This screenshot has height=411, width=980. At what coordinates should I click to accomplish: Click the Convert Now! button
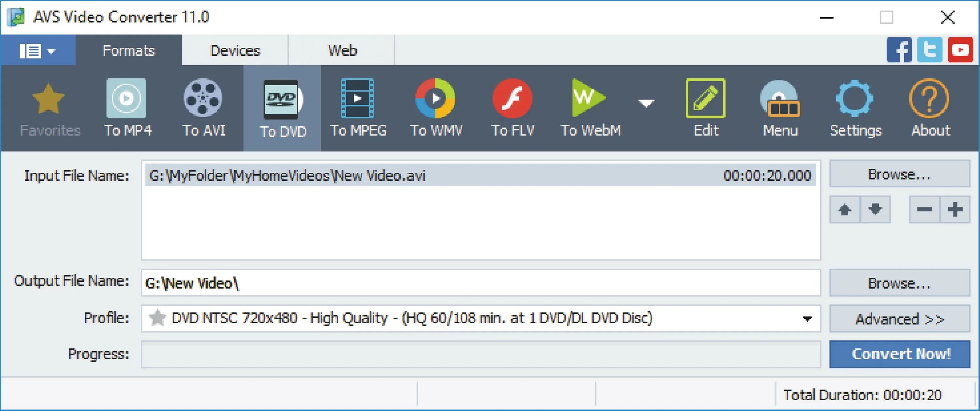[899, 354]
